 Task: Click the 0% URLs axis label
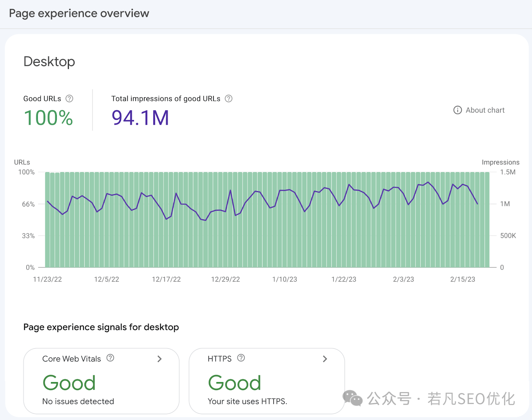(30, 267)
